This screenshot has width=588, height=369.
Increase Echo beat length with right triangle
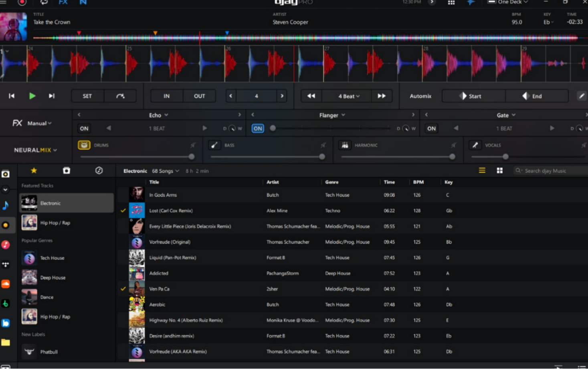(x=204, y=128)
